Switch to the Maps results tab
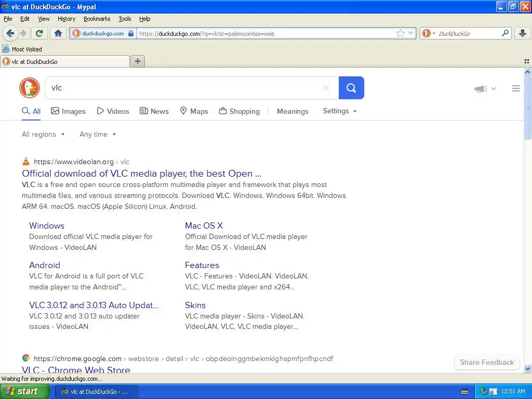532x399 pixels. pyautogui.click(x=194, y=111)
